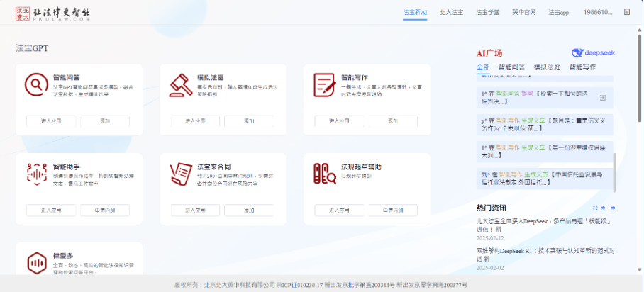Click the AI广场 feed inner scrollbar
The image size is (644, 292).
point(614,172)
